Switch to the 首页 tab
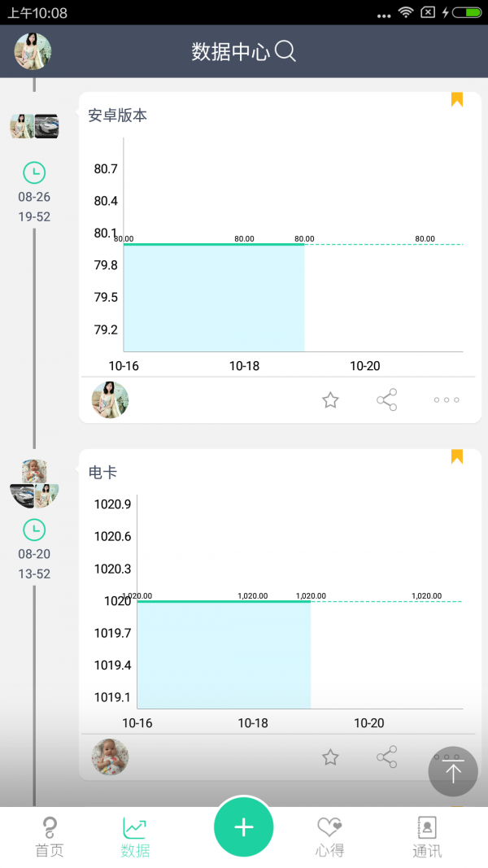The width and height of the screenshot is (488, 868). coord(49,838)
